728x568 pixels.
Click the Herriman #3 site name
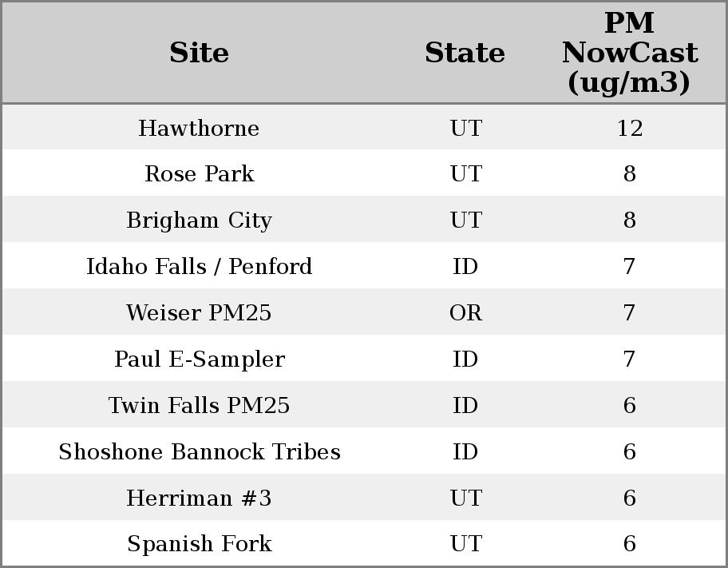click(199, 498)
